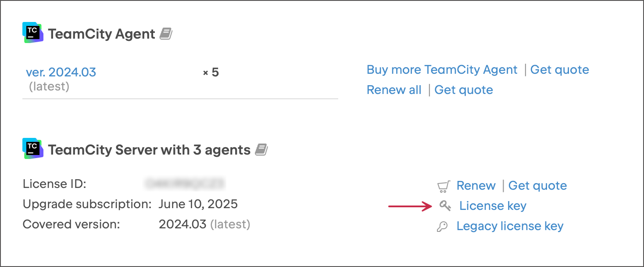The height and width of the screenshot is (267, 644).
Task: Click the Renew all link
Action: 394,90
